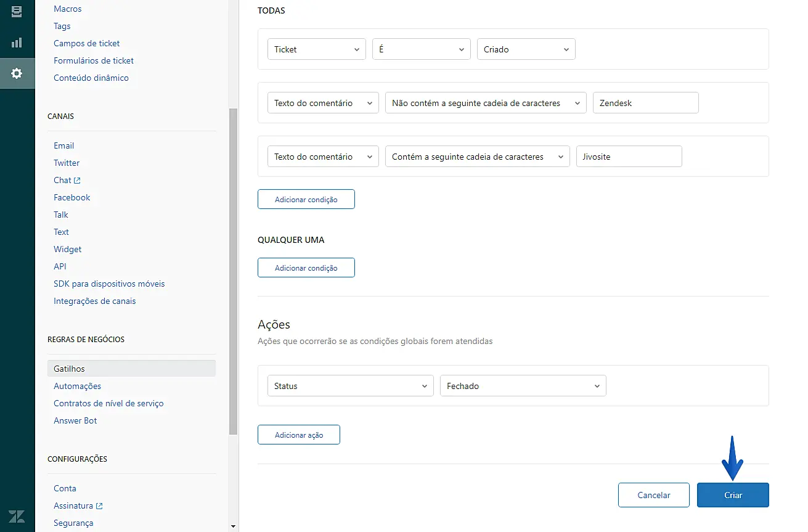
Task: Open the Views icon in left rail
Action: pos(17,12)
